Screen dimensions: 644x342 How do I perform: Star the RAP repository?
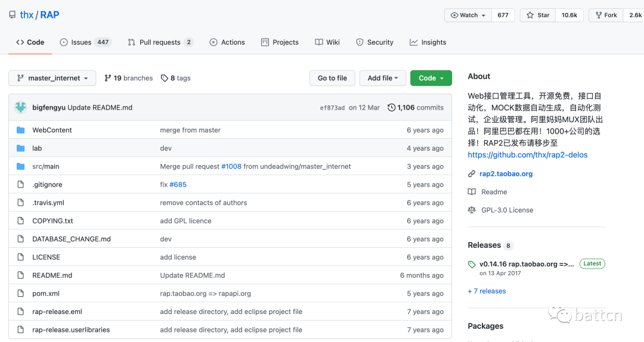tap(537, 15)
